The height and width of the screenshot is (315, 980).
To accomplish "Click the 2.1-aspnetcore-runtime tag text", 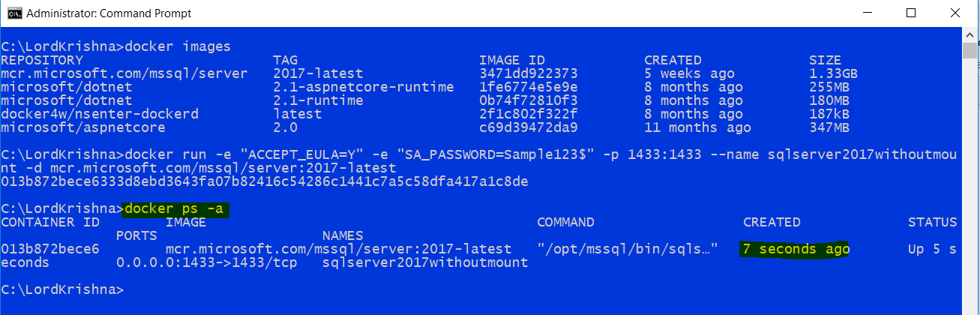I will (x=364, y=87).
